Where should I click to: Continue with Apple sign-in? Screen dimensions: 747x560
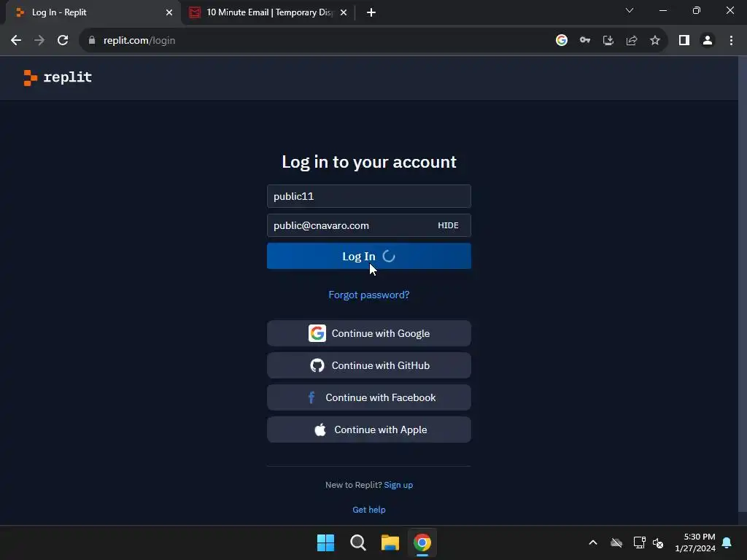coord(368,429)
